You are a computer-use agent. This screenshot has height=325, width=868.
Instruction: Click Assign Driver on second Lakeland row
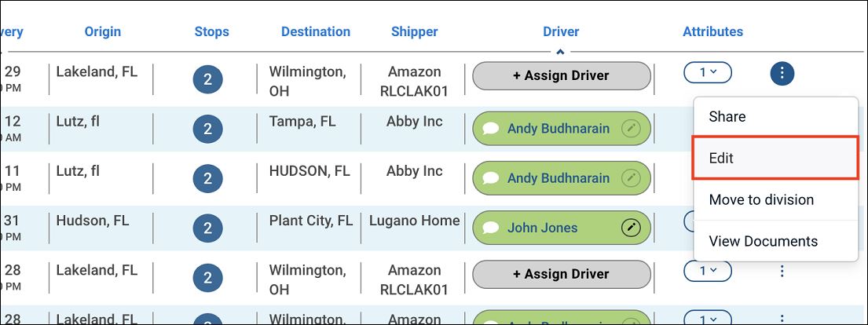click(562, 274)
